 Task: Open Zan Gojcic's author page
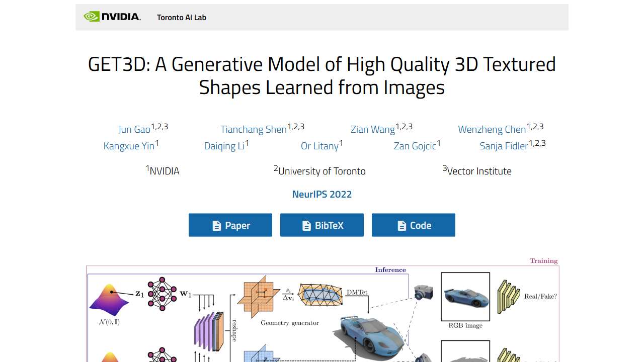414,146
